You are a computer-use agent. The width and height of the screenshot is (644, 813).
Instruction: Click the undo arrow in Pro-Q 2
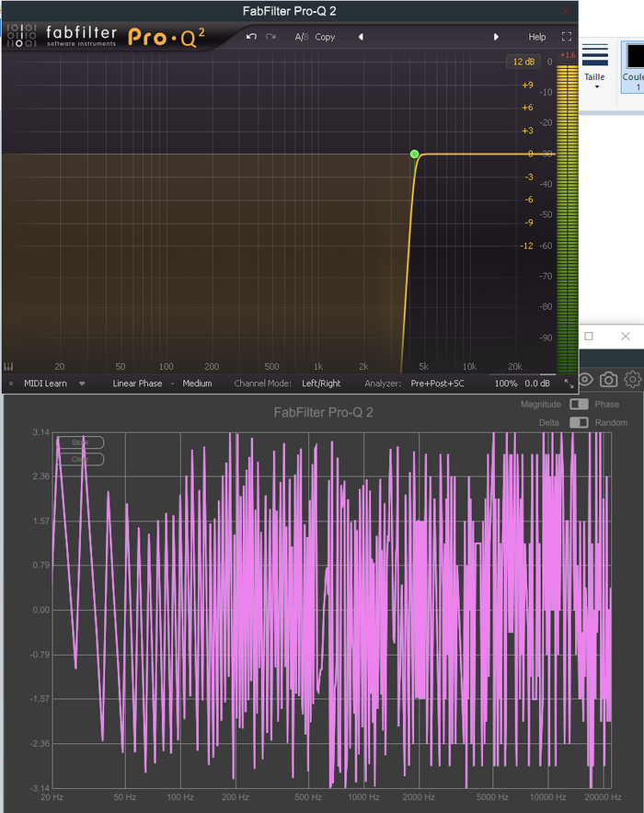click(x=251, y=37)
